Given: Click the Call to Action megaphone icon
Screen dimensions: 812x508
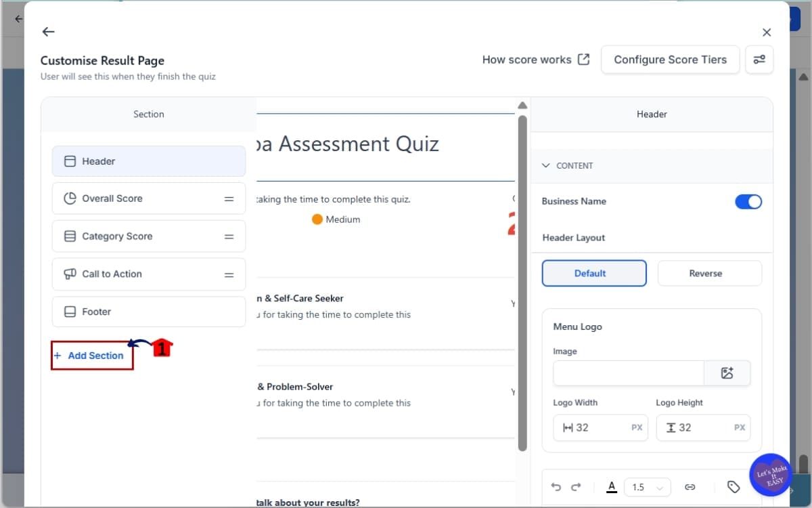Looking at the screenshot, I should tap(70, 274).
